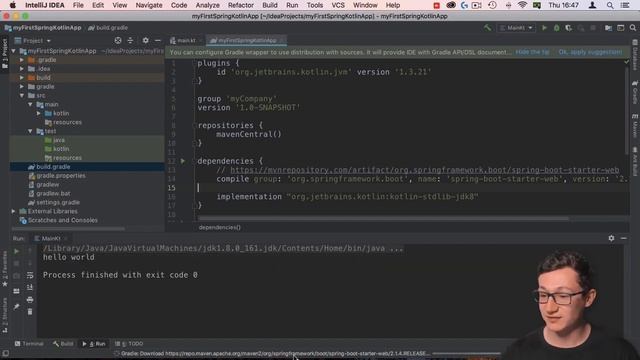Expand the .idea folder
This screenshot has width=640, height=360.
click(22, 69)
